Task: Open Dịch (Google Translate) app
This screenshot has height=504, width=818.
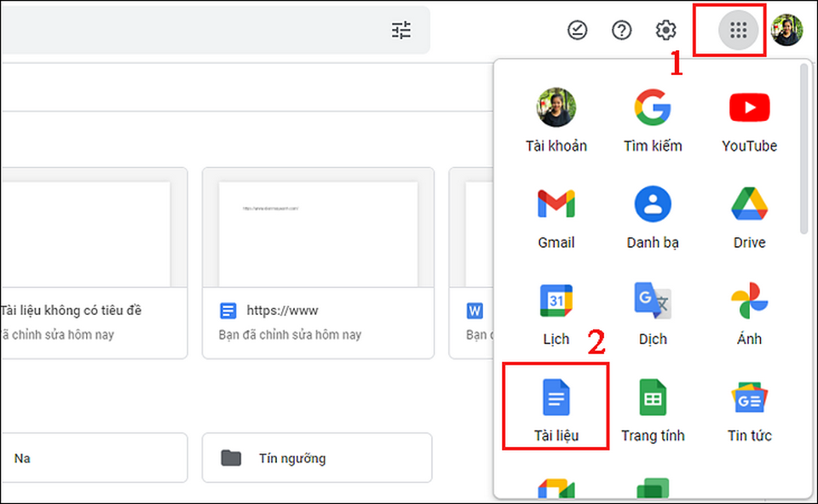Action: (x=653, y=312)
